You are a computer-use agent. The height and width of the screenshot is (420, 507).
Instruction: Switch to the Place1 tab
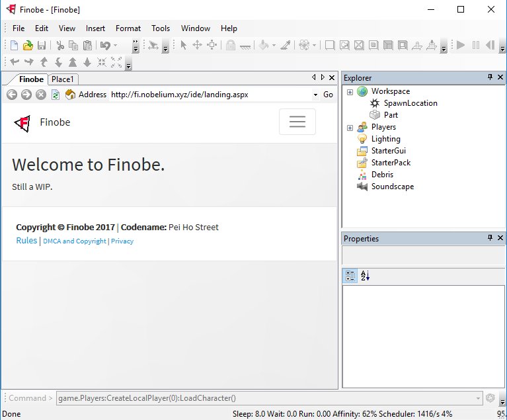(63, 79)
